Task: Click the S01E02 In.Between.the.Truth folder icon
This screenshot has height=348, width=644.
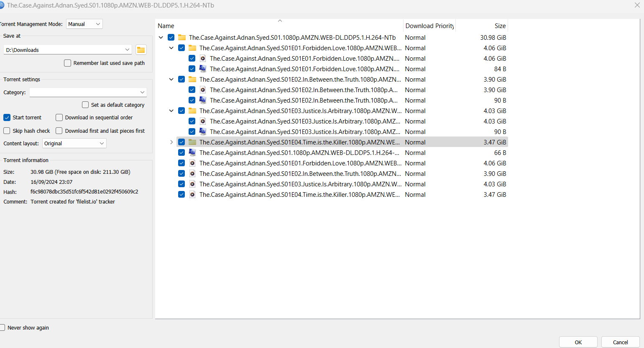Action: (x=192, y=80)
